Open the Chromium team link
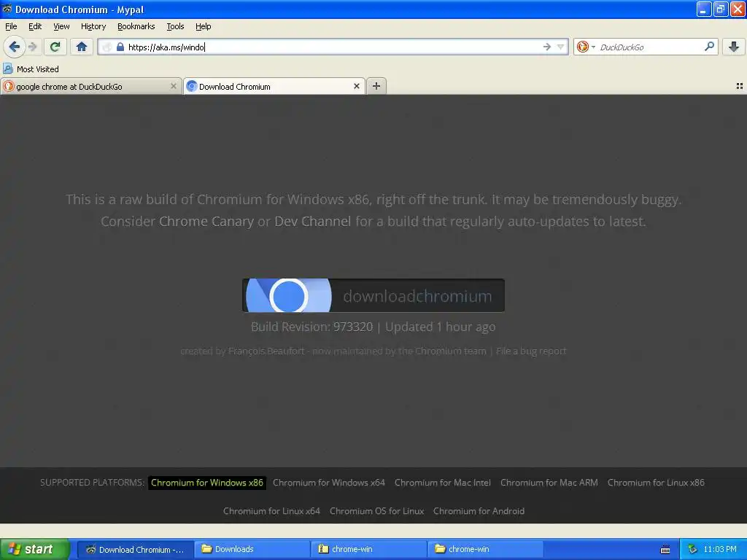 (x=451, y=351)
